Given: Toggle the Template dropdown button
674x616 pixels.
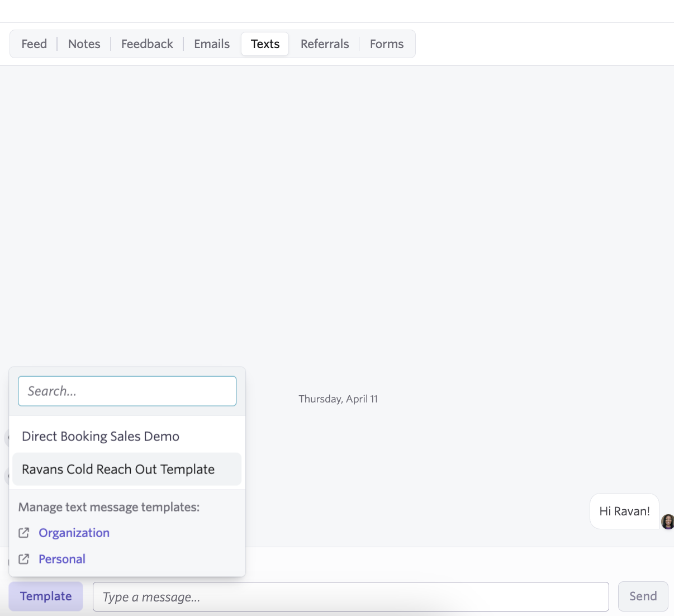Looking at the screenshot, I should (x=46, y=596).
